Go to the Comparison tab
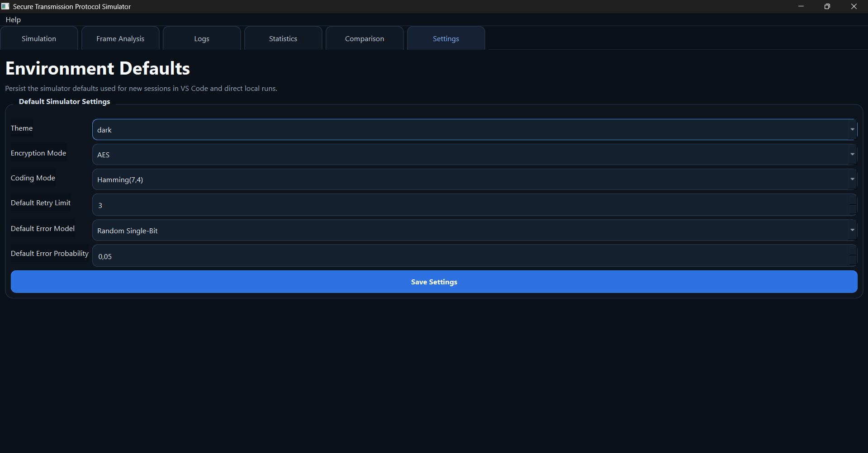This screenshot has height=453, width=868. tap(365, 38)
